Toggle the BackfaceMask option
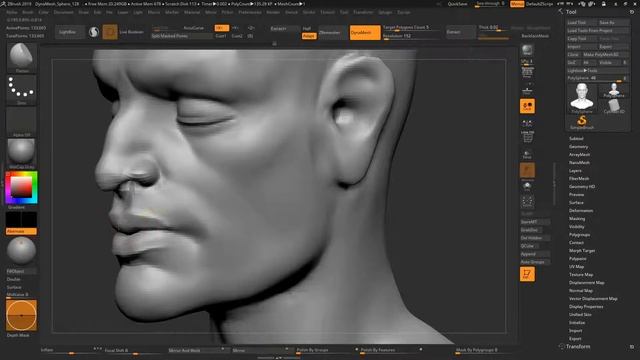Viewport: 640px width, 360px height. pyautogui.click(x=535, y=36)
